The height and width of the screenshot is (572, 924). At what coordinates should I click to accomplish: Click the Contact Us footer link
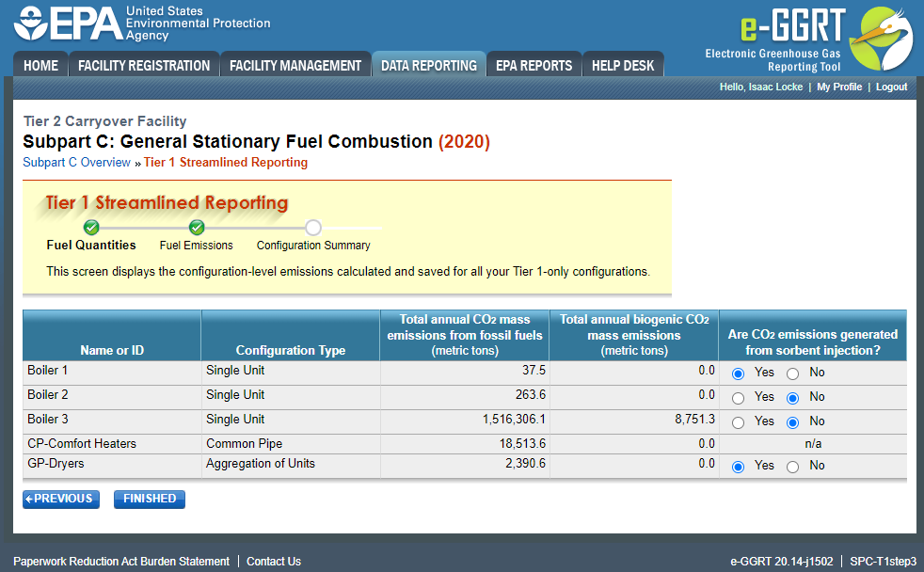click(x=274, y=562)
